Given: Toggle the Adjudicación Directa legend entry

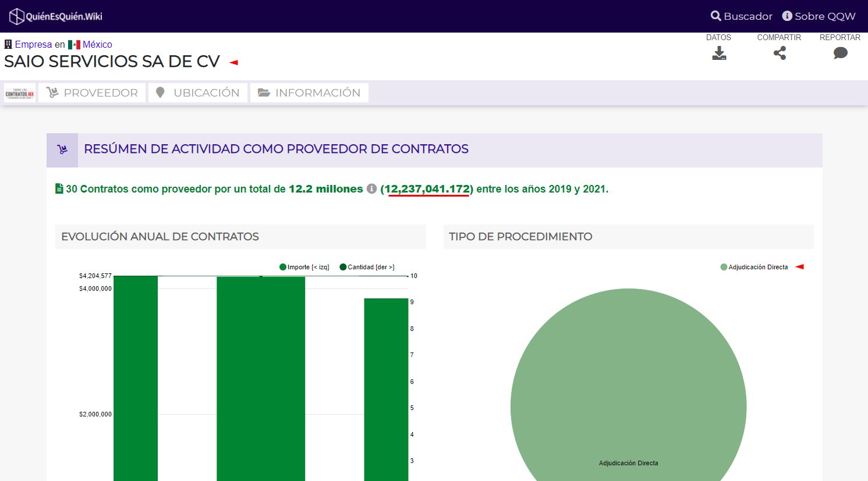Looking at the screenshot, I should (754, 267).
